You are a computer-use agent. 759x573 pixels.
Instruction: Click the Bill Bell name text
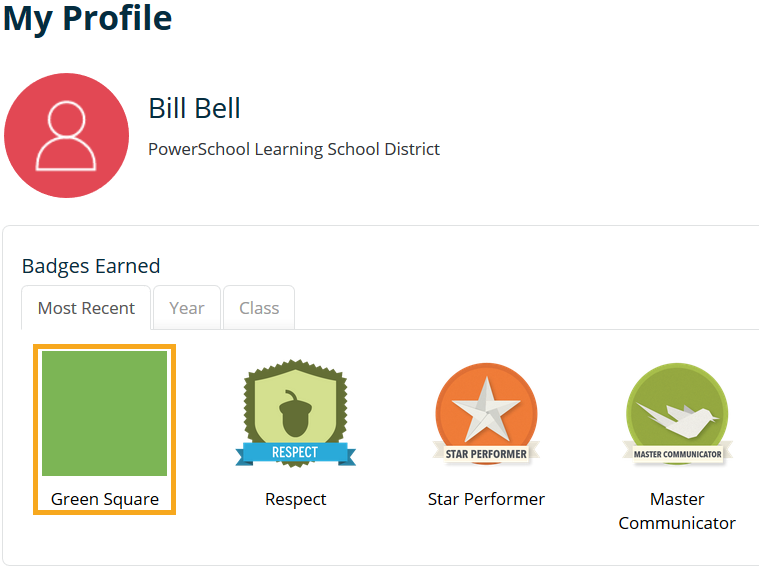click(x=194, y=108)
